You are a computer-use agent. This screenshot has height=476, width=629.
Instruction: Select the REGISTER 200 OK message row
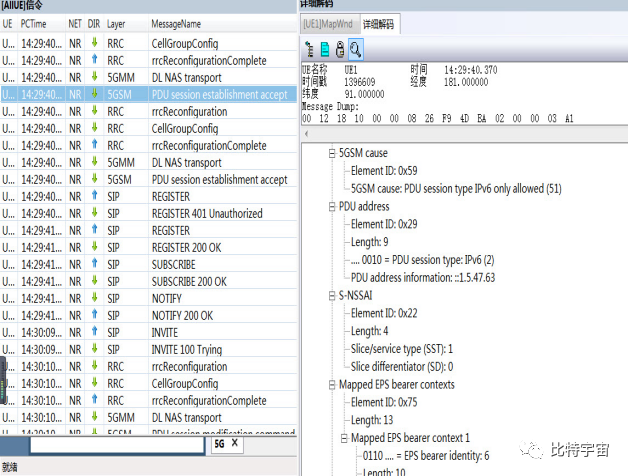(x=148, y=247)
